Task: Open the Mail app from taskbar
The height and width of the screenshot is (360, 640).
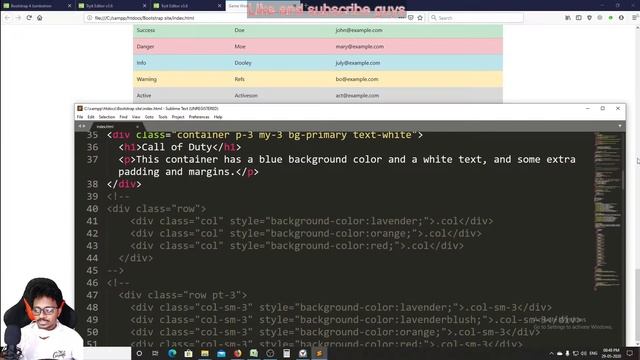Action: (221, 353)
